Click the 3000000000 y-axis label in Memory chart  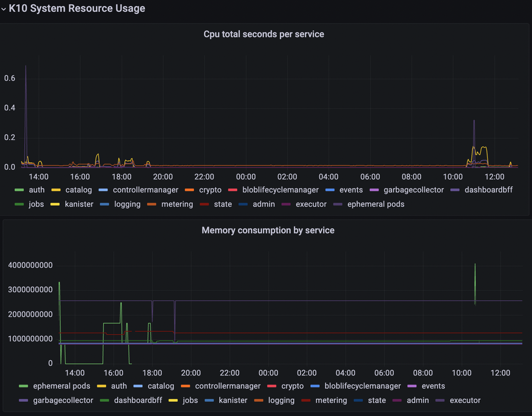(30, 290)
